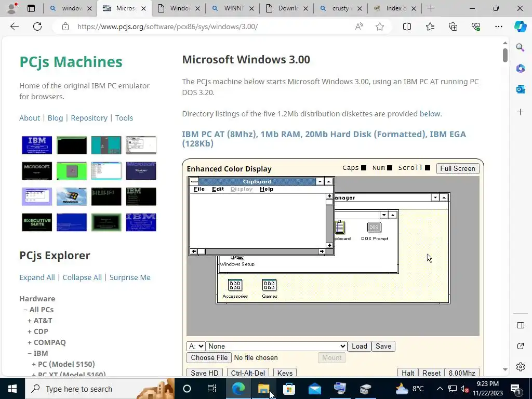Add a sidebar app with the plus icon
Viewport: 532px width, 399px height.
coord(520,112)
